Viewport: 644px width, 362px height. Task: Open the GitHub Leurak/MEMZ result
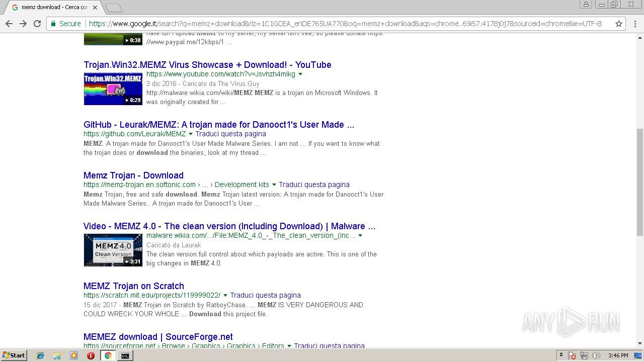219,125
